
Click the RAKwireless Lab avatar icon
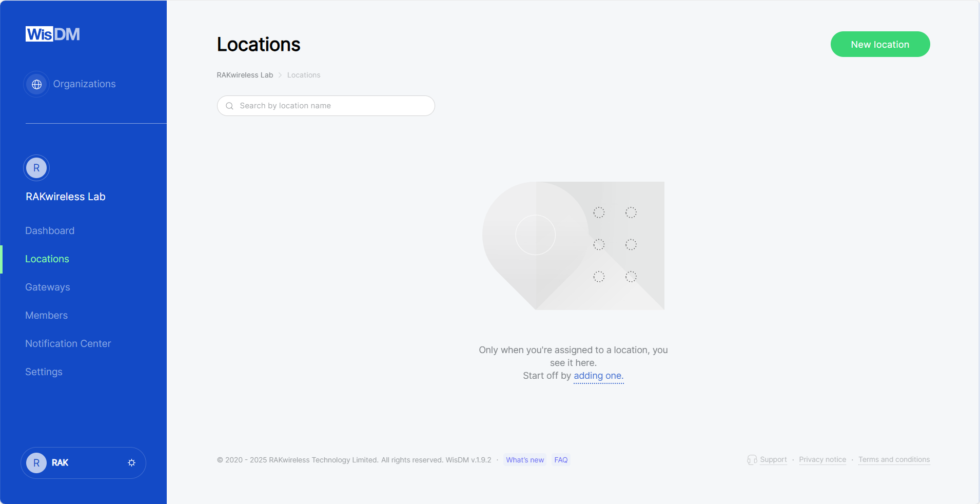36,168
